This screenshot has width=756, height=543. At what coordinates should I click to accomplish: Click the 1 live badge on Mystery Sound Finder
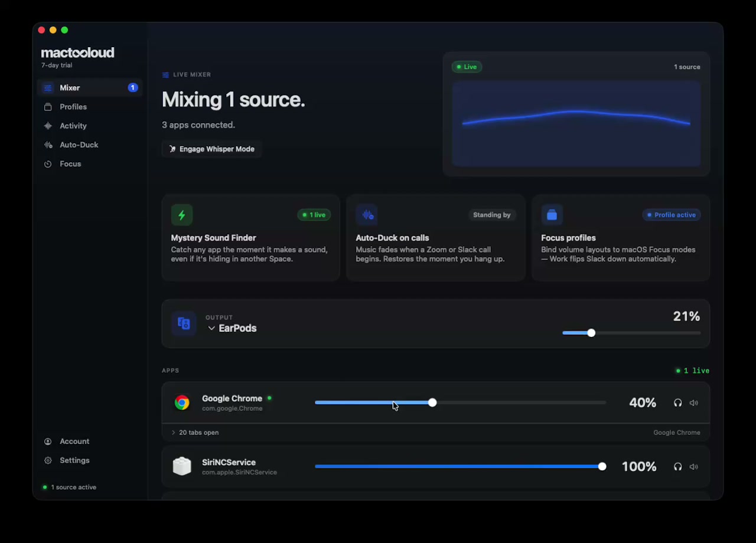coord(314,215)
